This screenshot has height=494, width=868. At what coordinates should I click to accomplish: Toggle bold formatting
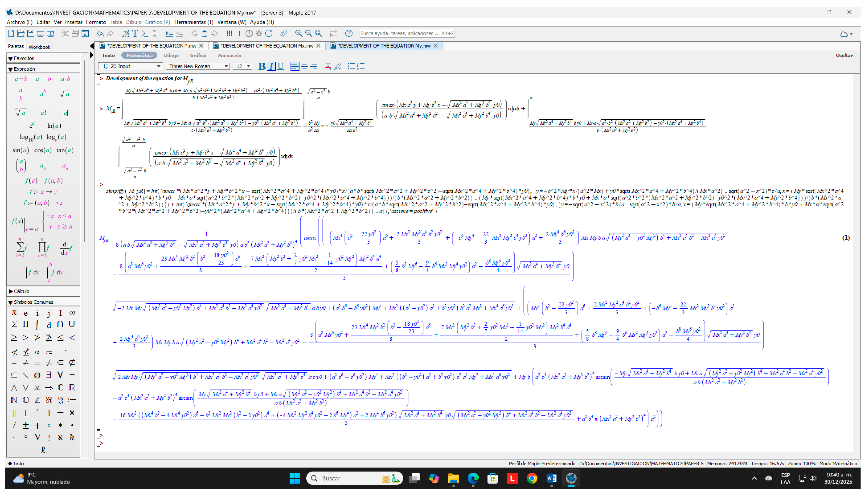[261, 66]
